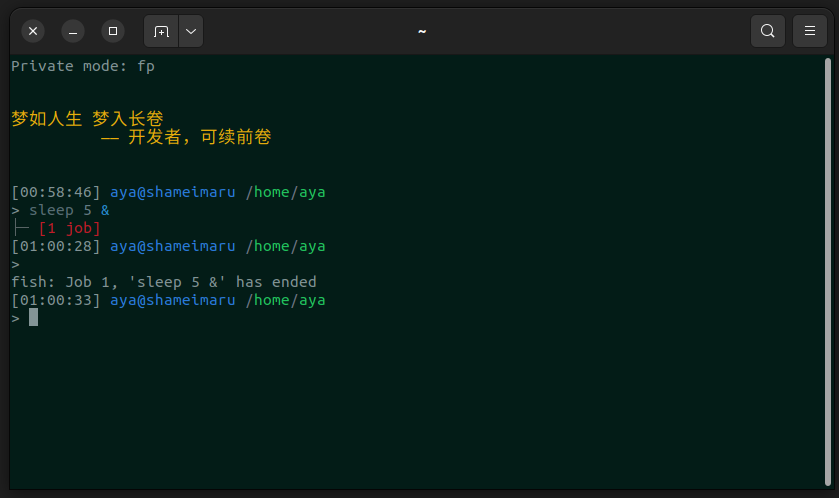Close the terminal window
839x498 pixels.
coord(33,31)
